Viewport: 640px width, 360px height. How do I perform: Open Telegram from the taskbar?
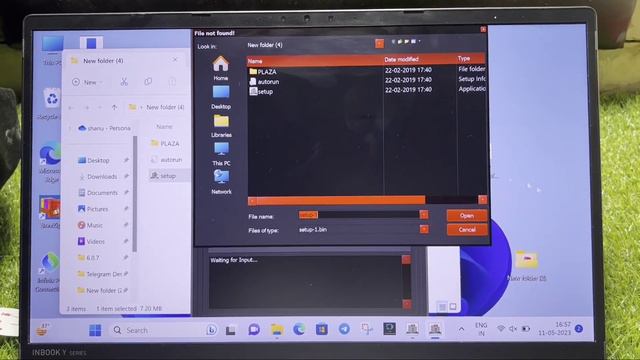coord(344,329)
